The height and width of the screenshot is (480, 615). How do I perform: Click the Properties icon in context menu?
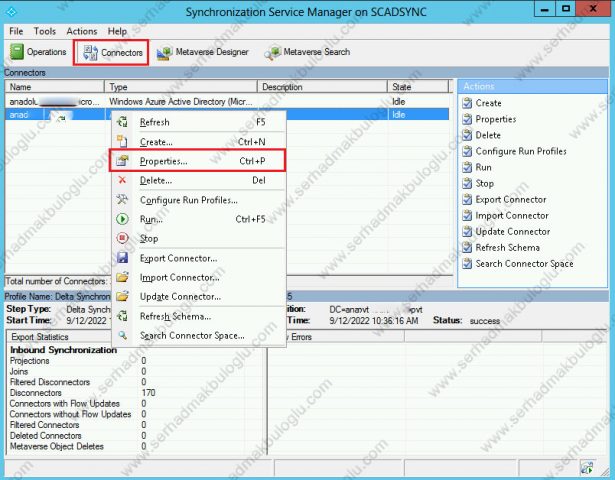click(122, 160)
